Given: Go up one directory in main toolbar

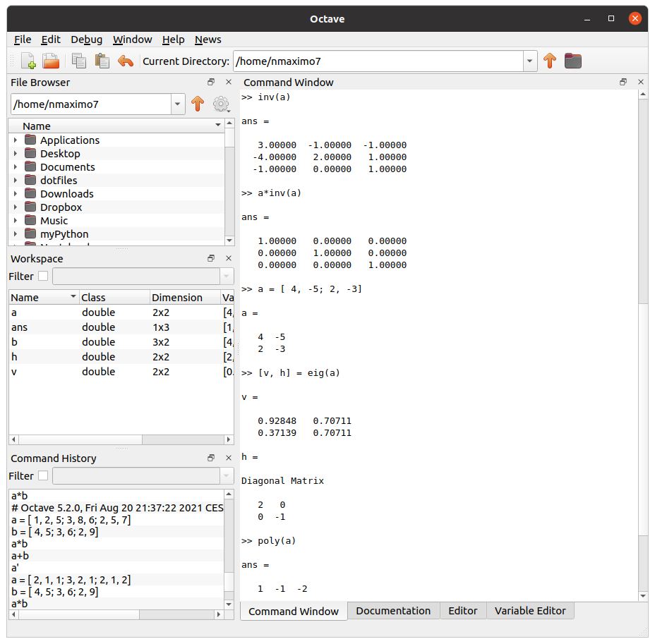Looking at the screenshot, I should click(550, 61).
